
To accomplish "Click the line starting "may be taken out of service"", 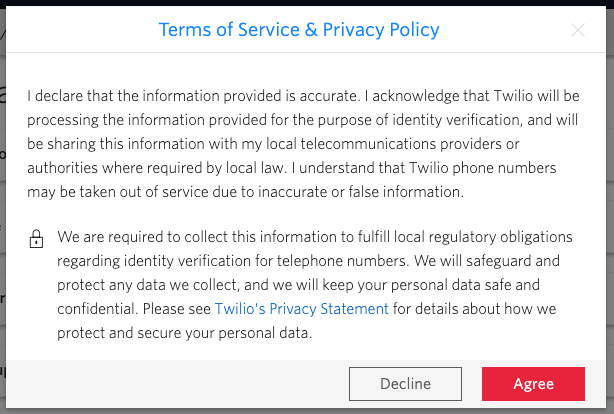I will pos(246,192).
